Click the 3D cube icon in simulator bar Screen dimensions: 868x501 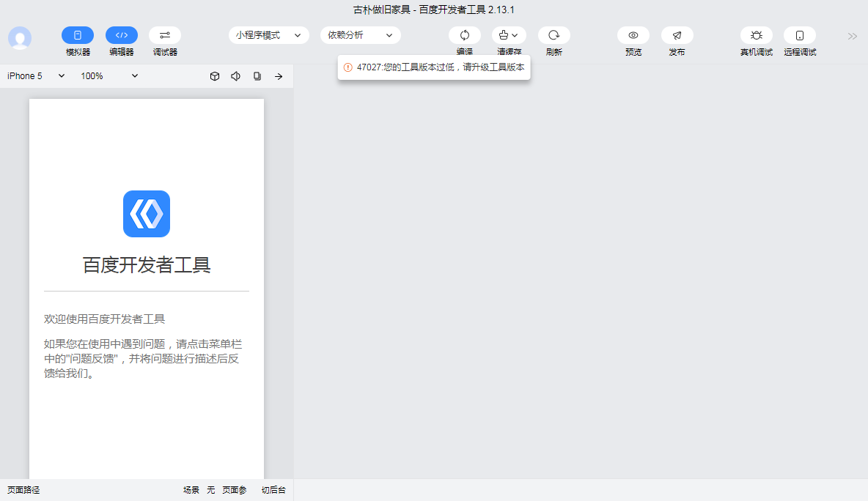pos(215,76)
